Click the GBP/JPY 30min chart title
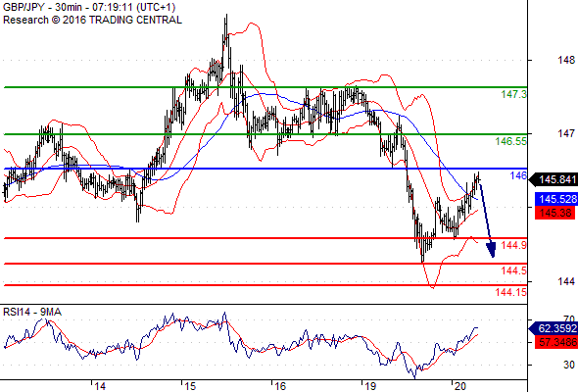 pos(89,7)
